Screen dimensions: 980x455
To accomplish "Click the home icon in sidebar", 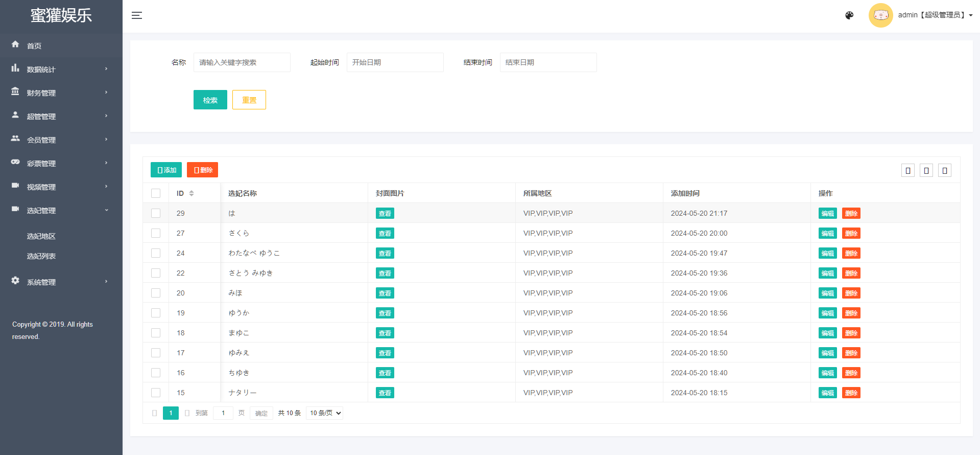I will point(15,44).
